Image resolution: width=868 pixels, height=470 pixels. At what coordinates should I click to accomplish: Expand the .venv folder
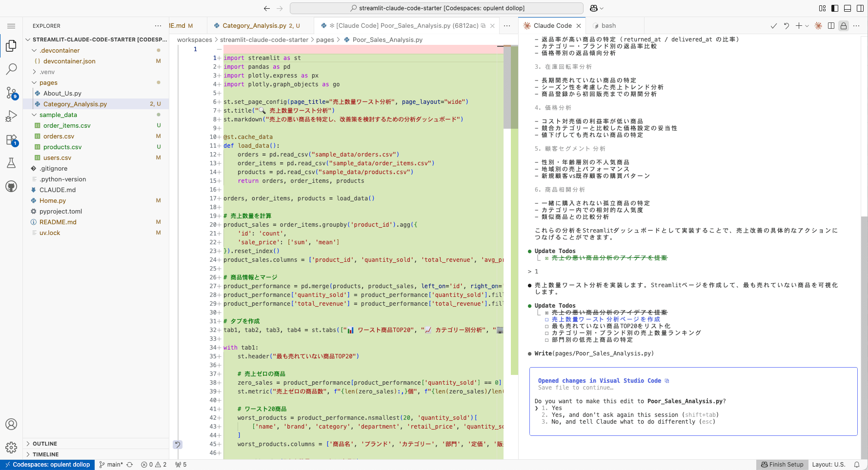tap(47, 72)
